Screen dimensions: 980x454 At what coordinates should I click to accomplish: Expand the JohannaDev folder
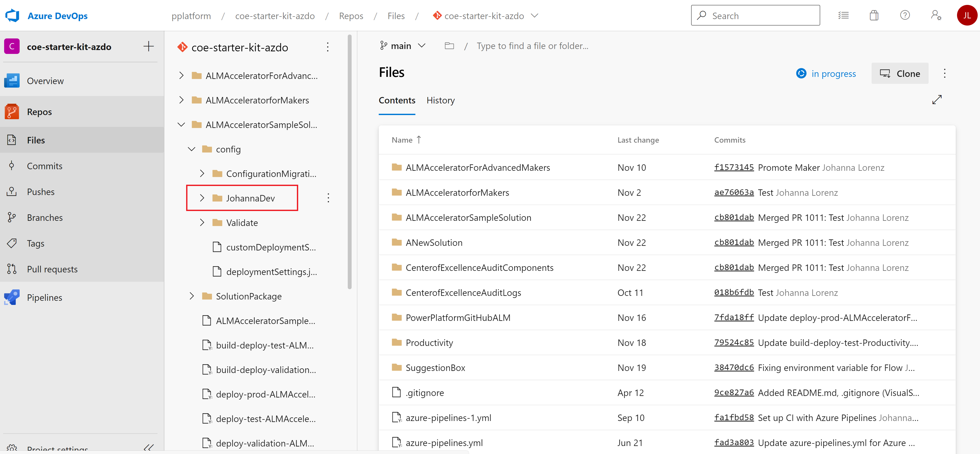click(202, 198)
